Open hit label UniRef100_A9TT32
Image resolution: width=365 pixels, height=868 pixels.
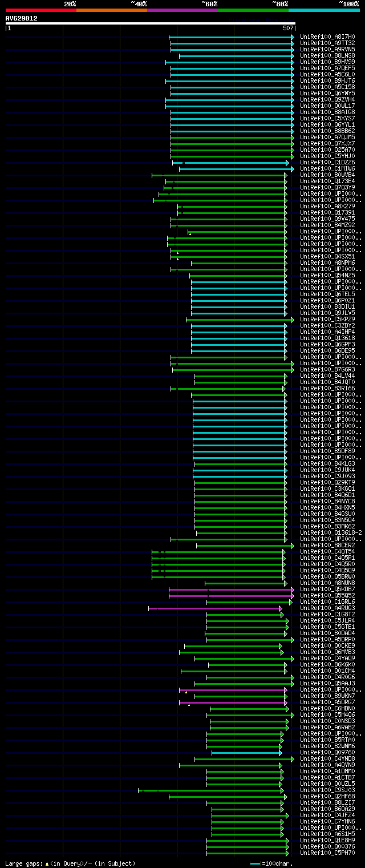coord(327,43)
